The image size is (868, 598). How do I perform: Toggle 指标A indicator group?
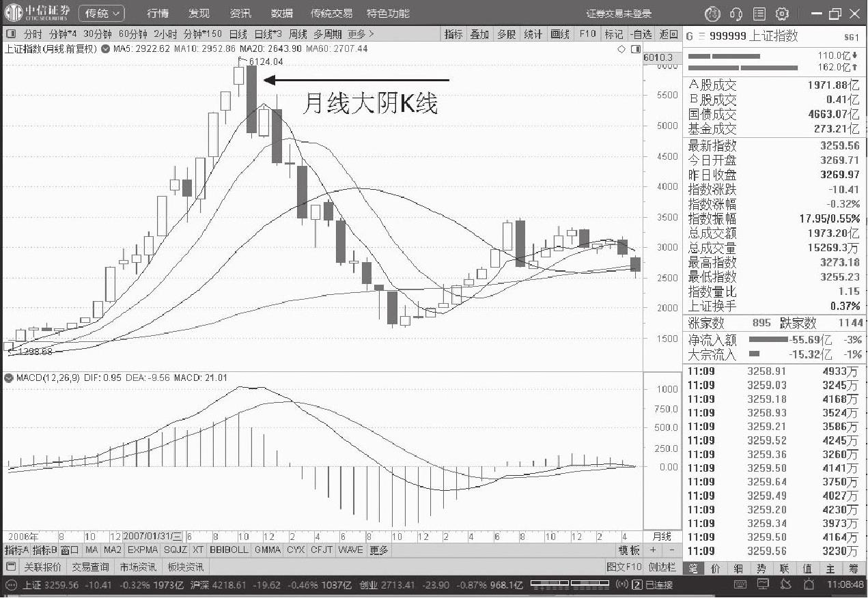point(16,550)
